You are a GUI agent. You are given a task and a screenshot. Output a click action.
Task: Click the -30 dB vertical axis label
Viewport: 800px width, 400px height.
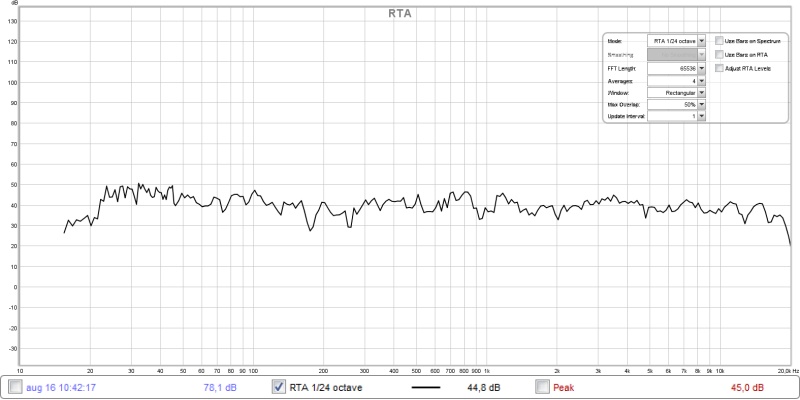click(x=14, y=348)
